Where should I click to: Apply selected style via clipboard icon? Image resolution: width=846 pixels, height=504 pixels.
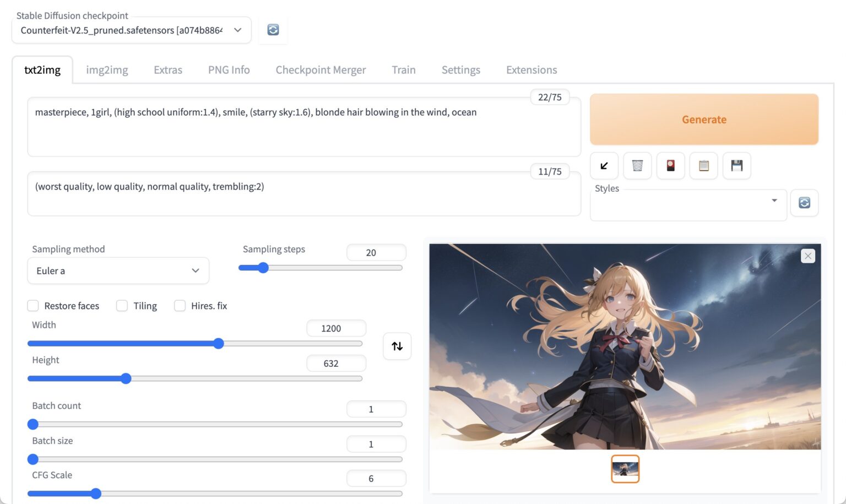[703, 165]
